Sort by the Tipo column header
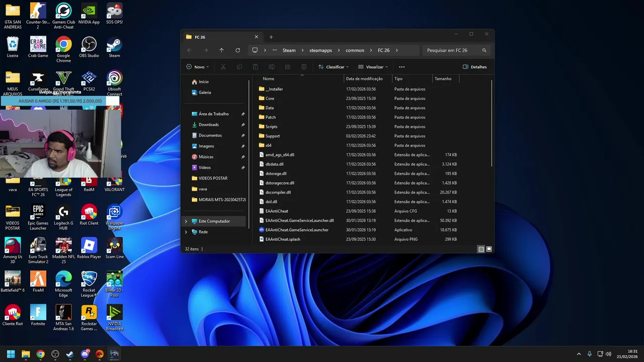This screenshot has height=362, width=644. click(398, 78)
